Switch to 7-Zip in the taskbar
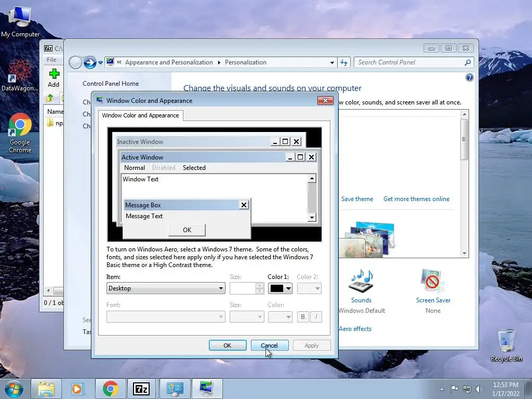The image size is (532, 399). [141, 389]
